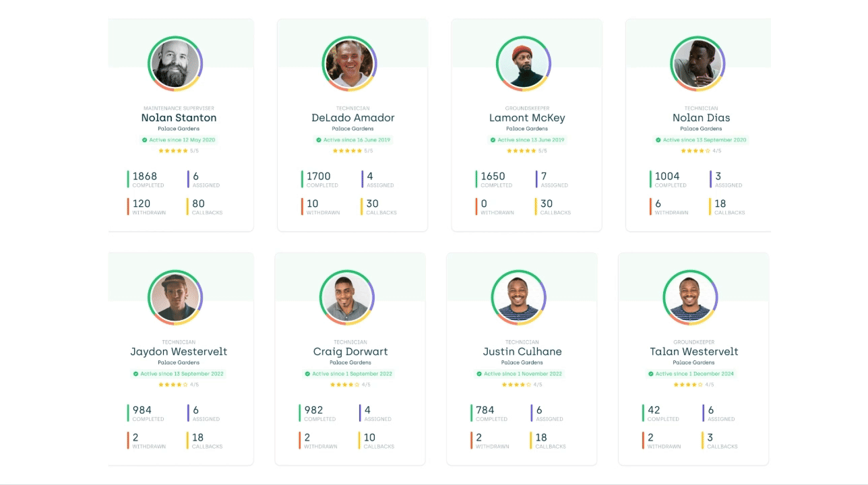
Task: Click the green check icon in Nolan Stanton's active badge
Action: 144,140
